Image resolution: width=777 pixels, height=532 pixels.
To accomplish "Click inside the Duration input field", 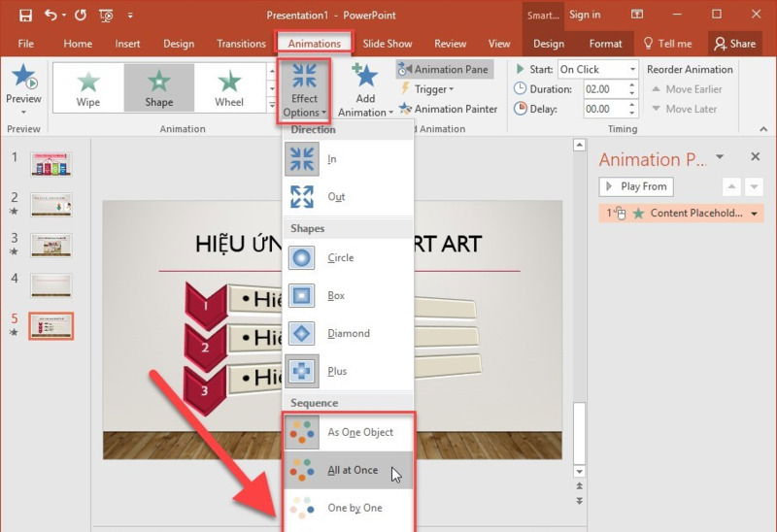I will point(600,89).
